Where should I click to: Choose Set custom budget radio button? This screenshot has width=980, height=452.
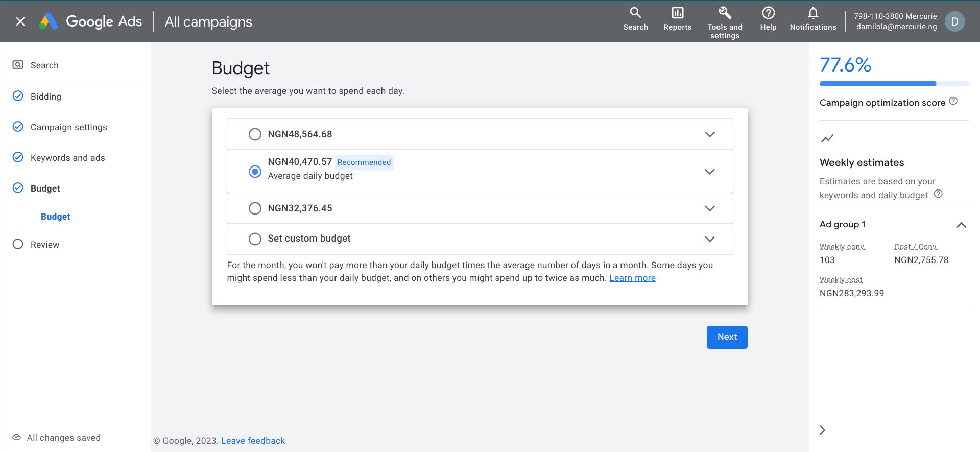coord(255,239)
